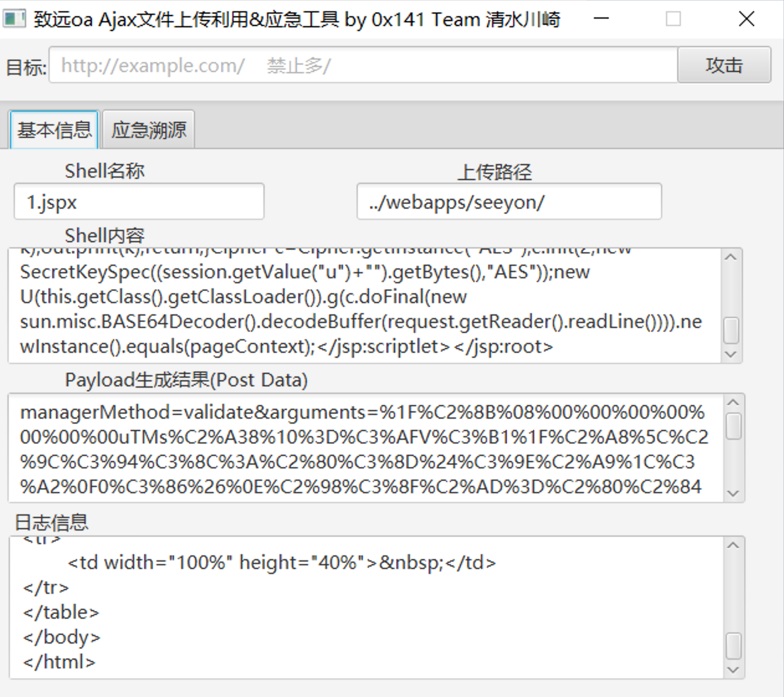Click the Shell内容 scrollbar thumb

pyautogui.click(x=731, y=330)
